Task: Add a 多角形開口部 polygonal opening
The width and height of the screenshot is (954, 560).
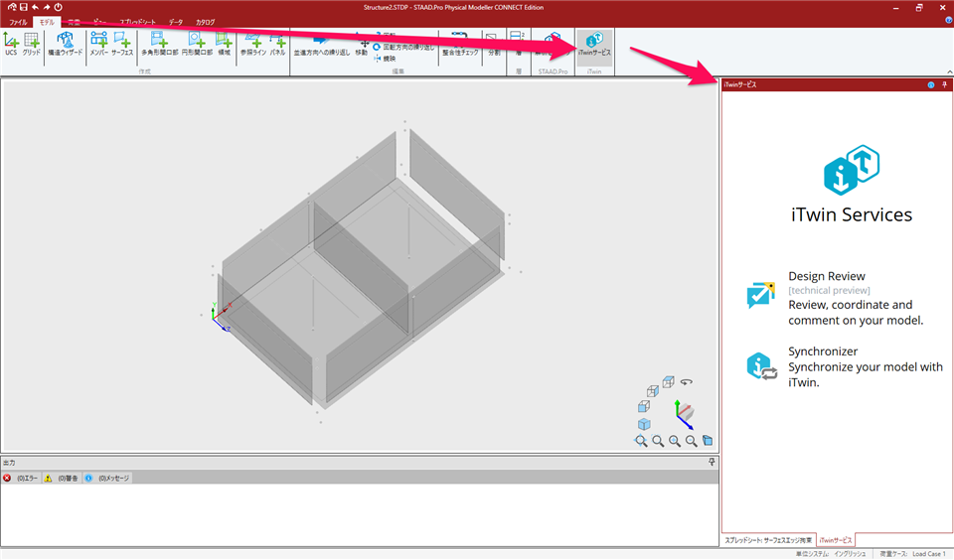Action: tap(159, 43)
